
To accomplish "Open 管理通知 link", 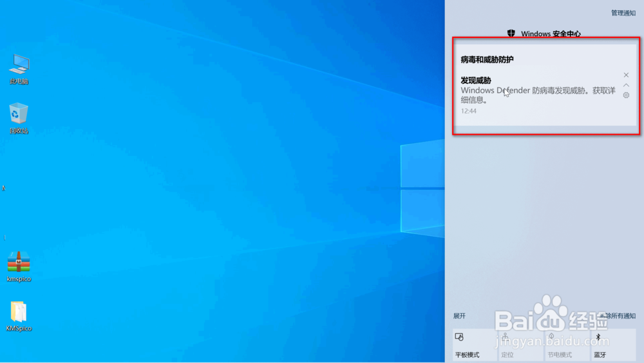I will (623, 13).
